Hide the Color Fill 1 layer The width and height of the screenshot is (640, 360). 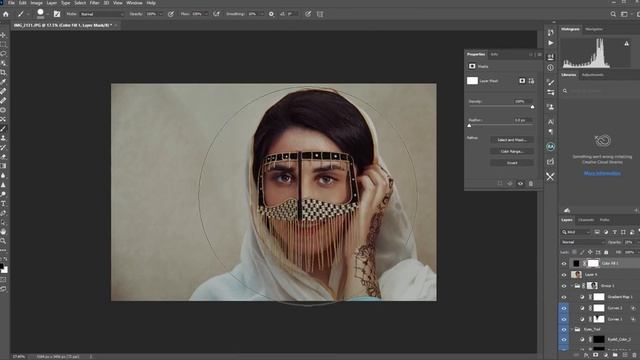(564, 264)
